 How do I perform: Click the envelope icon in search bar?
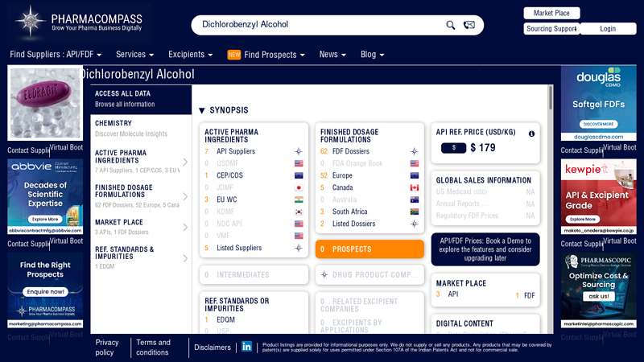tap(469, 25)
